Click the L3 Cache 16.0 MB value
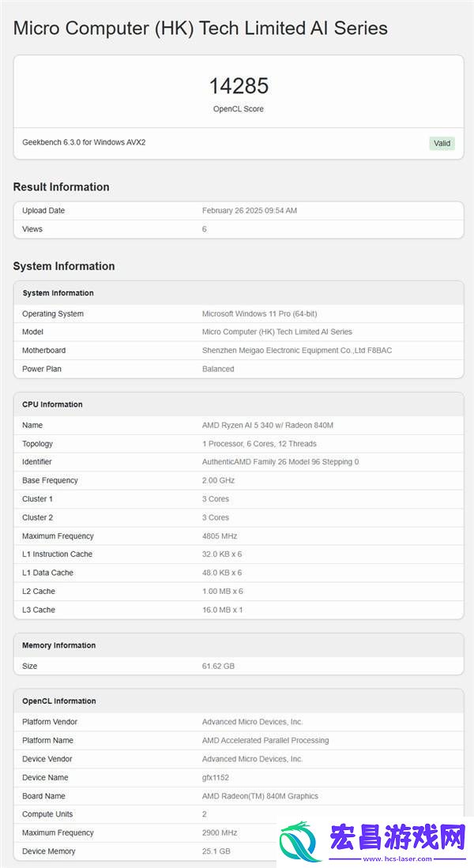The height and width of the screenshot is (868, 474). pos(223,610)
